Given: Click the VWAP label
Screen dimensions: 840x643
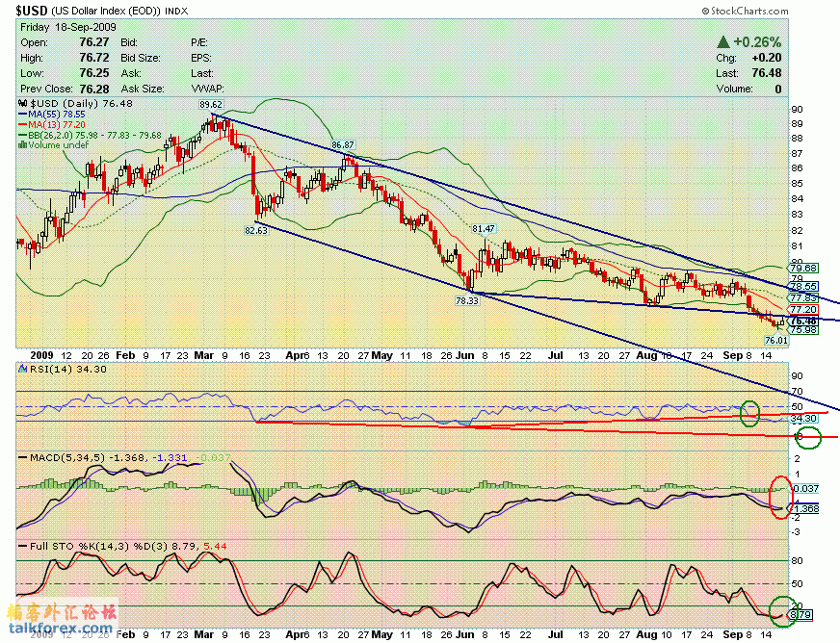Looking at the screenshot, I should [207, 89].
